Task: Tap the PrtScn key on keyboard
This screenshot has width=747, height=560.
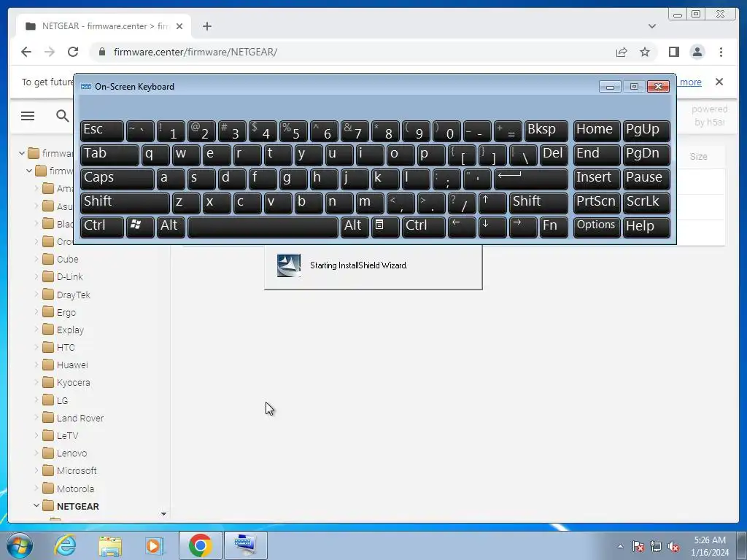Action: tap(597, 203)
